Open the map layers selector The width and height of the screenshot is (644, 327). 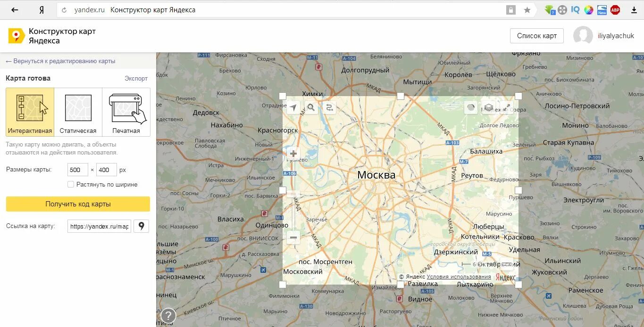(x=489, y=108)
